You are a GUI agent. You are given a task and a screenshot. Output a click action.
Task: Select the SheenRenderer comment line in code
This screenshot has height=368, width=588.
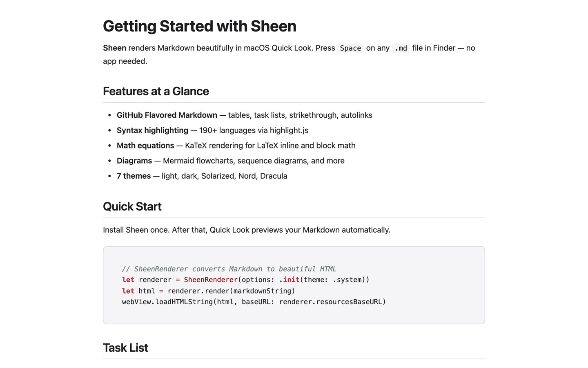click(229, 269)
